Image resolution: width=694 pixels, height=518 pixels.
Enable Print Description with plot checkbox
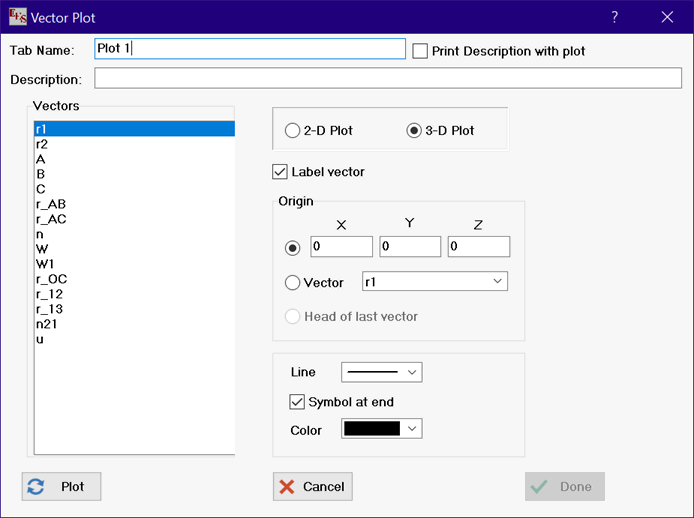(421, 51)
